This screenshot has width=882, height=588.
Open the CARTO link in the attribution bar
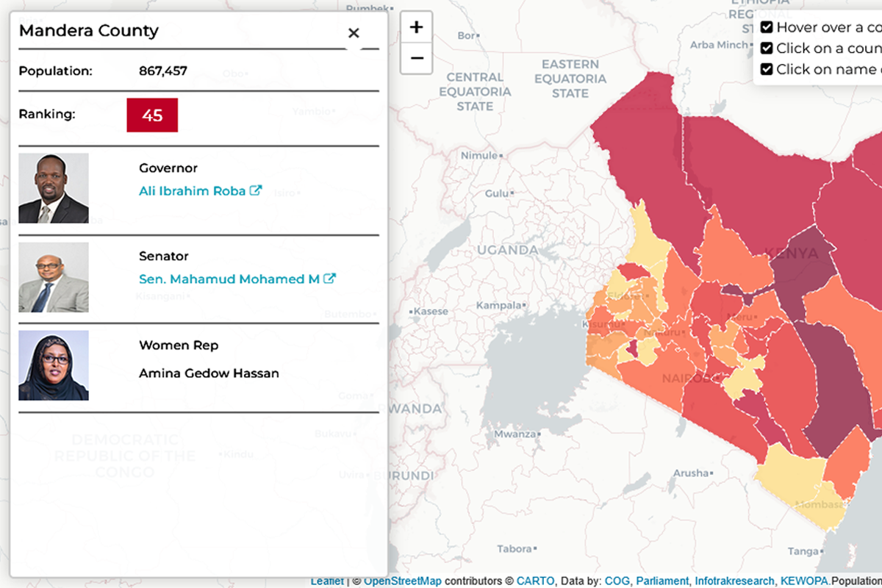pos(535,580)
